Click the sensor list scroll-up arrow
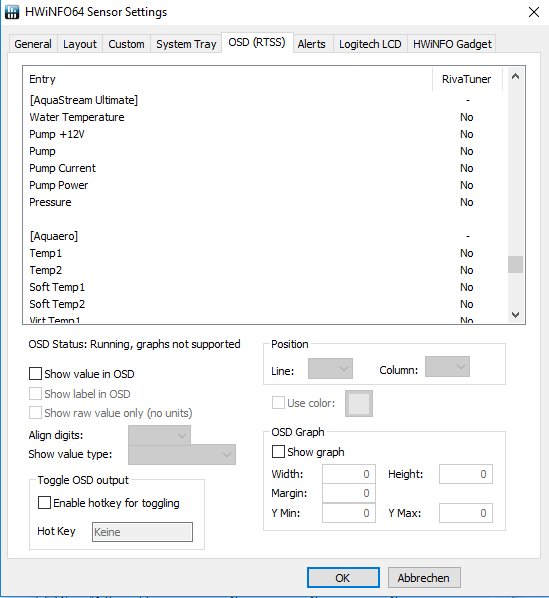The width and height of the screenshot is (549, 598). [x=515, y=76]
